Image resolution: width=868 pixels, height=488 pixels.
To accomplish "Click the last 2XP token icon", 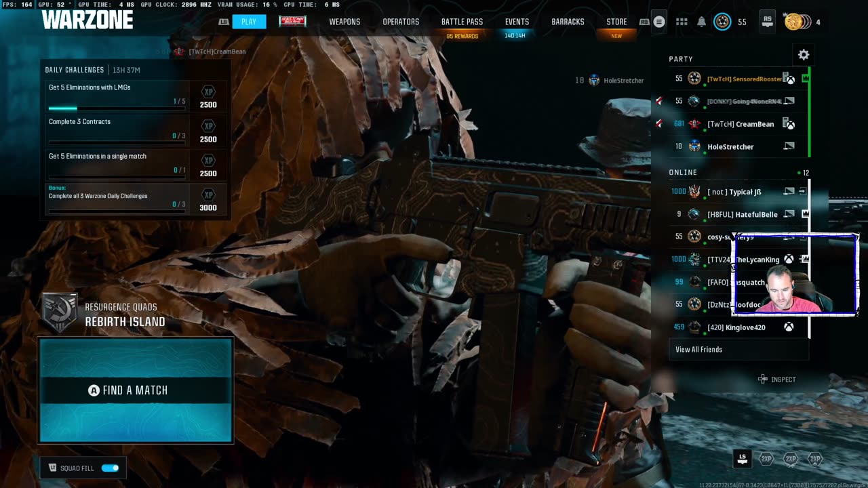I will [x=814, y=459].
